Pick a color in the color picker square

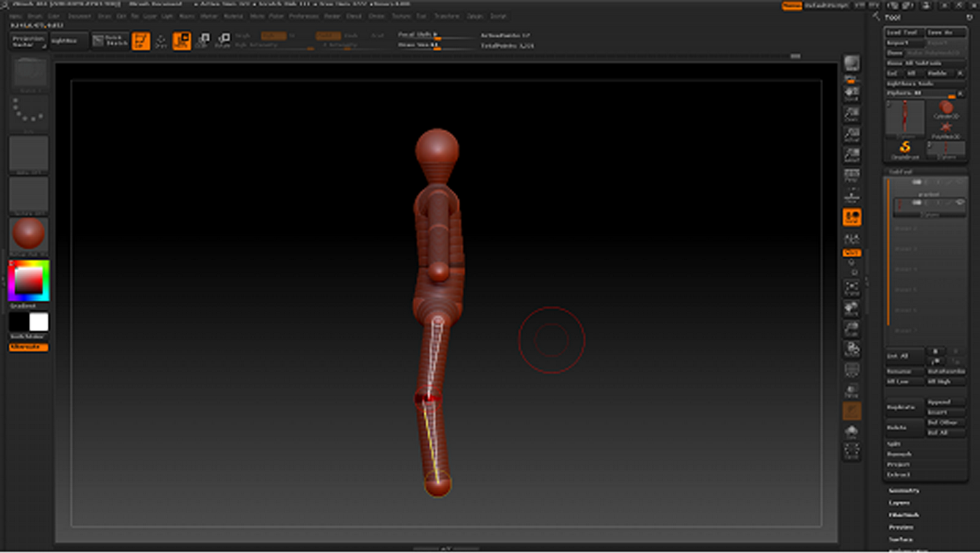point(29,281)
